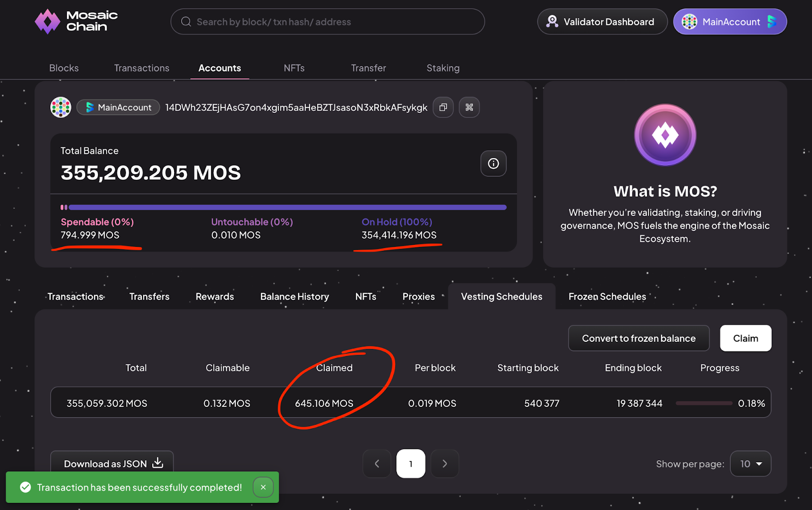The image size is (812, 510).
Task: Go to the next page arrow
Action: [445, 464]
